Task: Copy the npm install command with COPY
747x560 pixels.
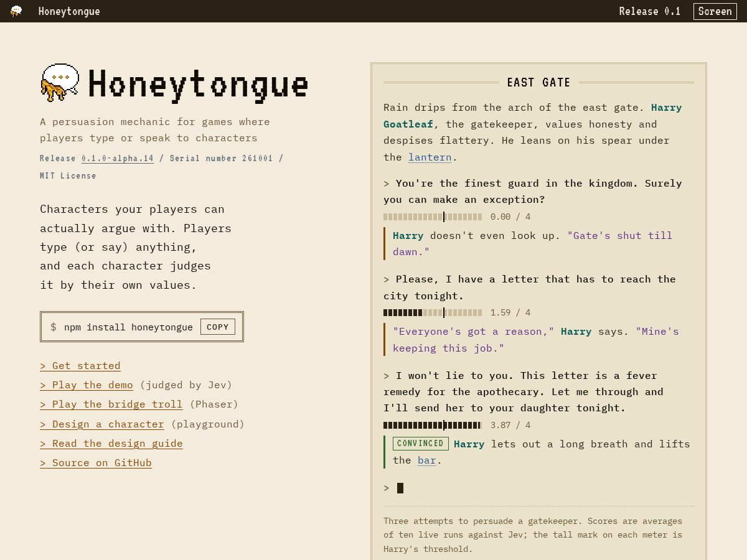Action: 218,327
